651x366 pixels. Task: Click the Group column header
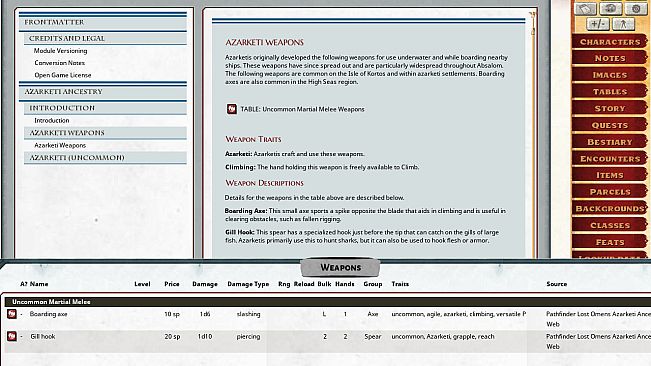coord(373,284)
